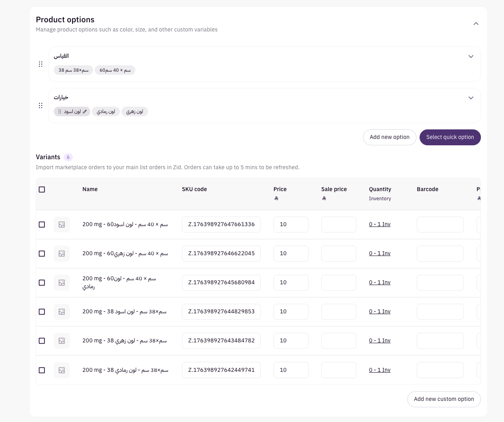Toggle select-all variants header checkbox

coord(42,190)
